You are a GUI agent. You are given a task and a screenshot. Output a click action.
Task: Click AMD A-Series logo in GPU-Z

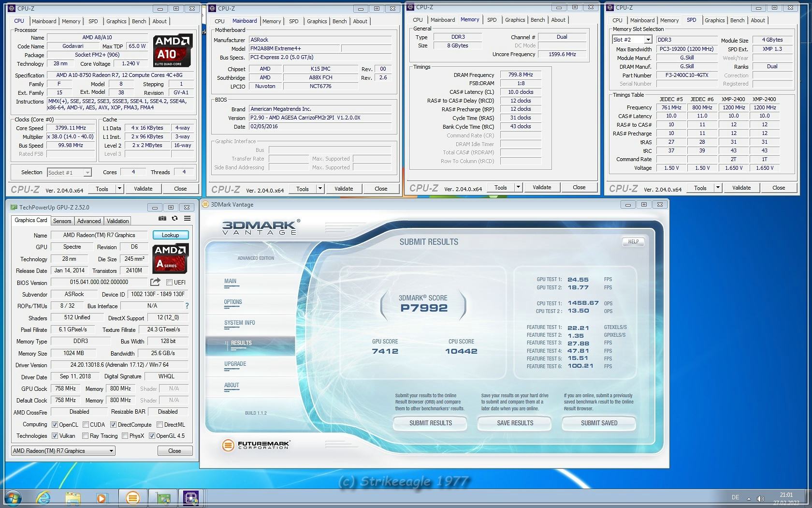pyautogui.click(x=170, y=259)
